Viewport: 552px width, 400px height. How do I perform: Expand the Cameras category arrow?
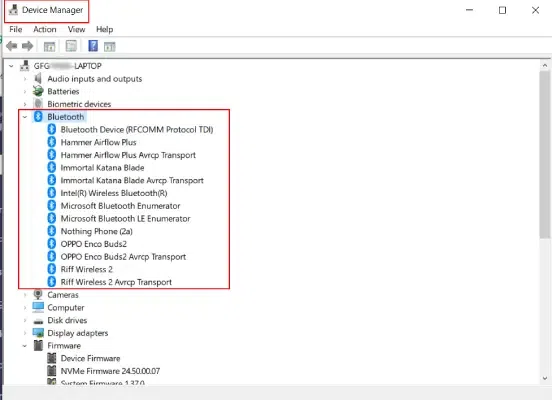coord(25,295)
